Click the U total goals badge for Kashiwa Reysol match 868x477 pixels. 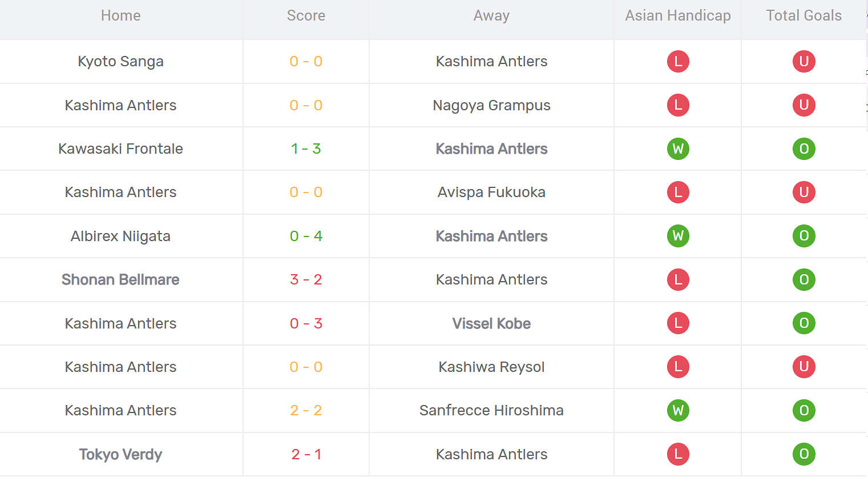click(804, 367)
